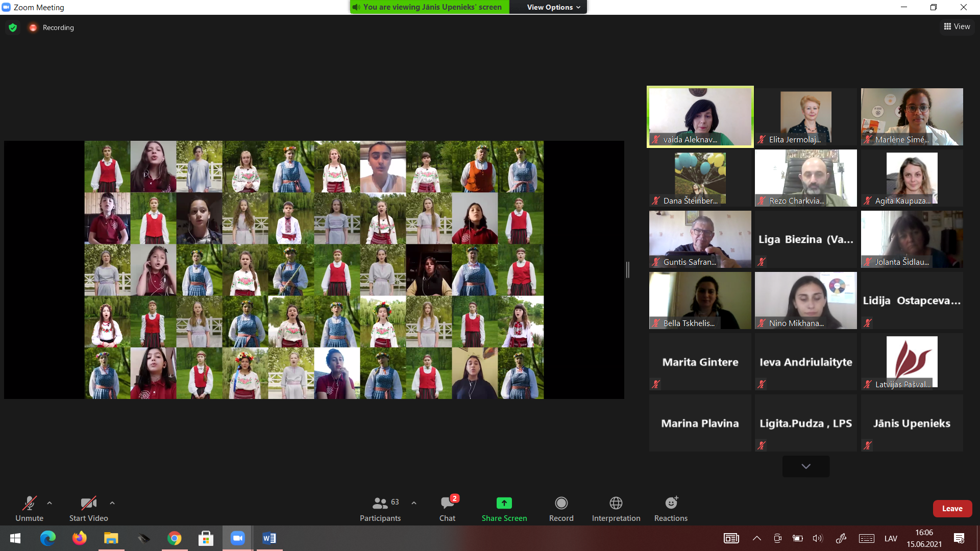980x551 pixels.
Task: Open the Interpretation globe menu
Action: pos(616,509)
